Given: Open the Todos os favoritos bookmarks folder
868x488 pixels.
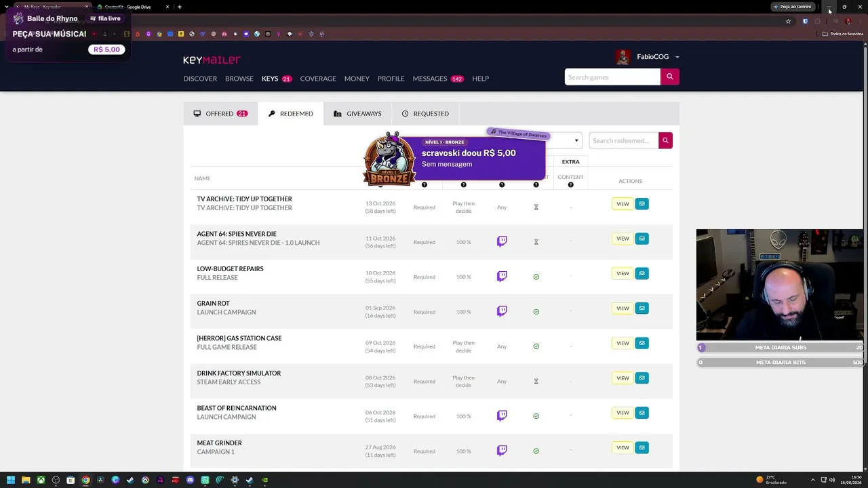Looking at the screenshot, I should pos(843,34).
